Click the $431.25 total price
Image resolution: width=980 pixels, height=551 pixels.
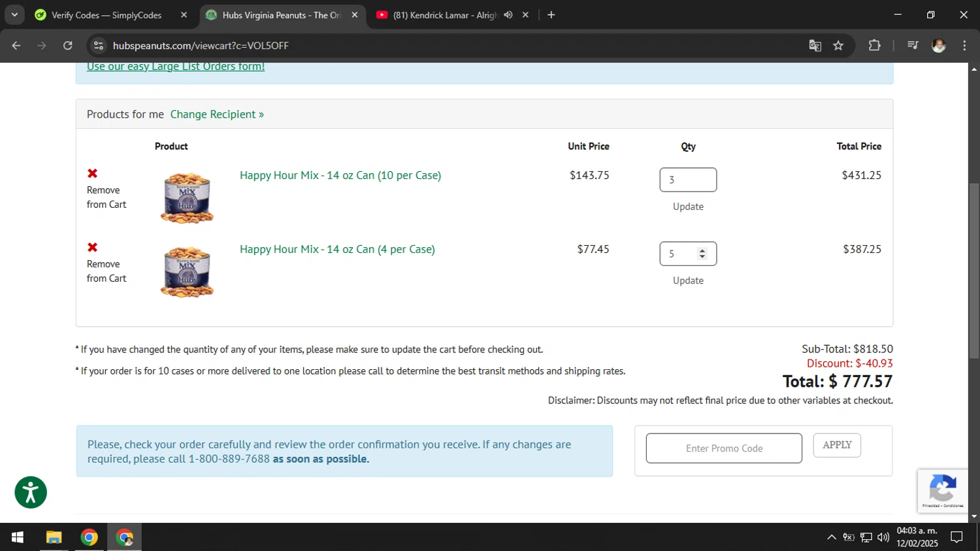coord(861,175)
